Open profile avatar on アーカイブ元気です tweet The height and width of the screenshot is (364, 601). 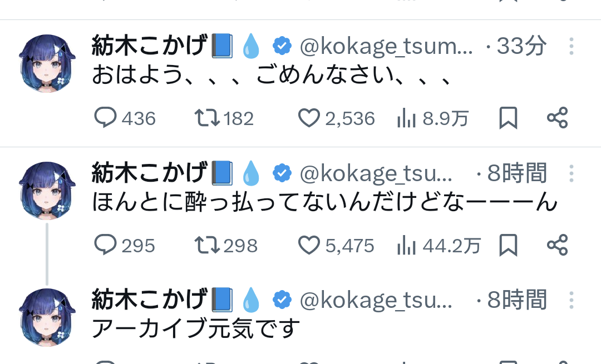(48, 317)
